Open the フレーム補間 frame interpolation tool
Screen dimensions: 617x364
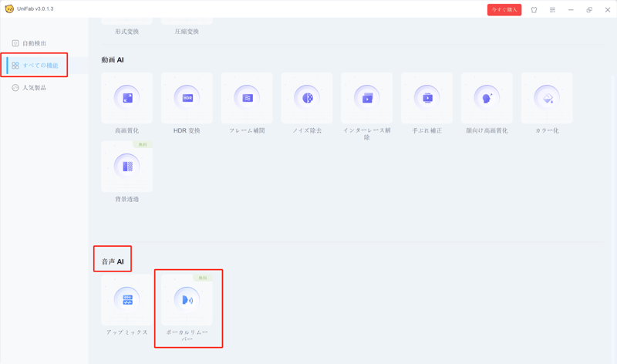(x=247, y=99)
